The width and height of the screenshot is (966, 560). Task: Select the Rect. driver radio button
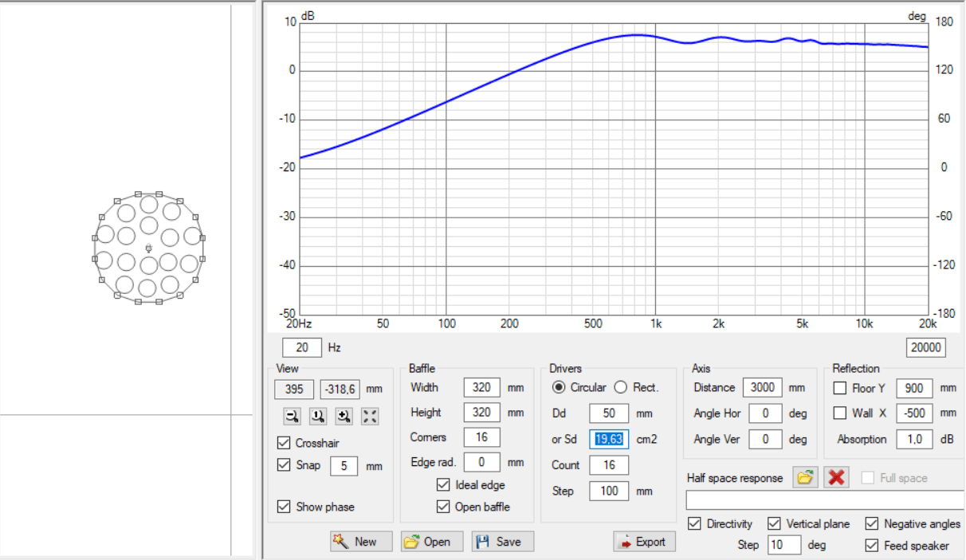click(x=620, y=387)
